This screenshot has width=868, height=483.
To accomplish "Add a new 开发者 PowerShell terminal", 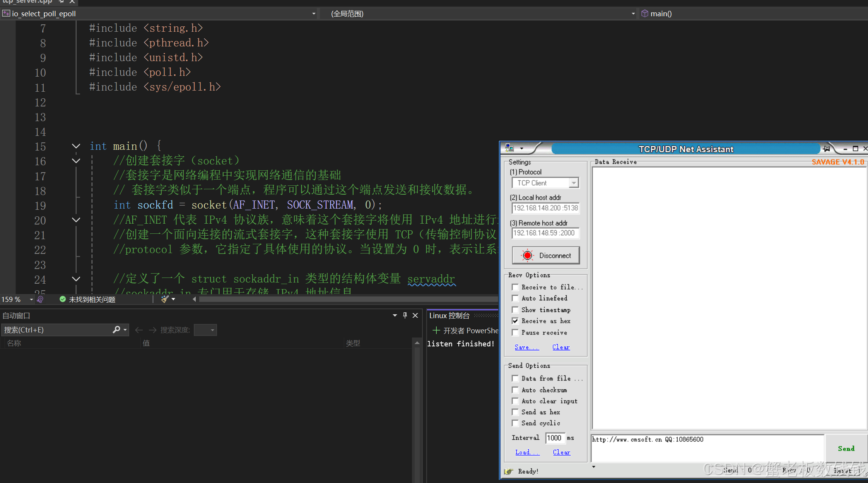I will (436, 330).
